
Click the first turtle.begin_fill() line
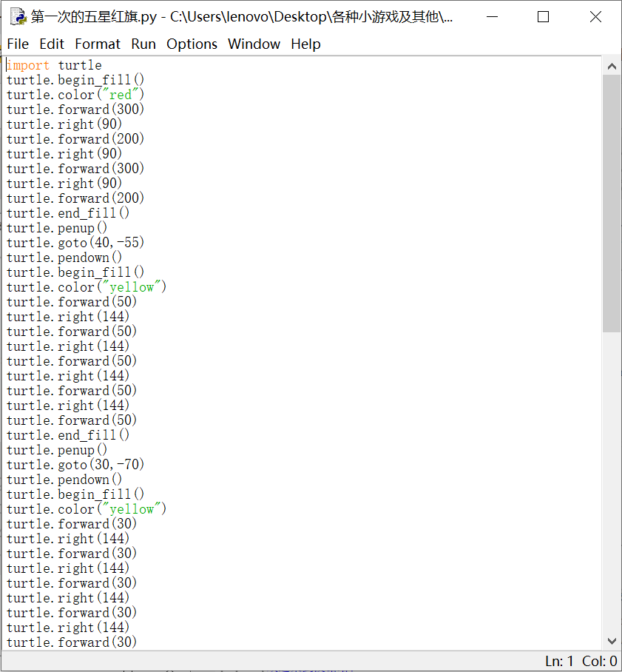tap(75, 80)
